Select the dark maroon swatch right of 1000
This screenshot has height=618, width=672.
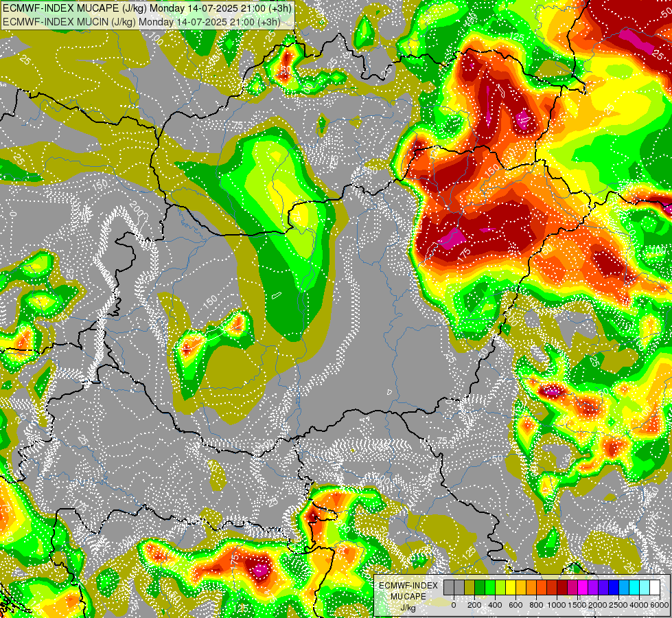(562, 588)
